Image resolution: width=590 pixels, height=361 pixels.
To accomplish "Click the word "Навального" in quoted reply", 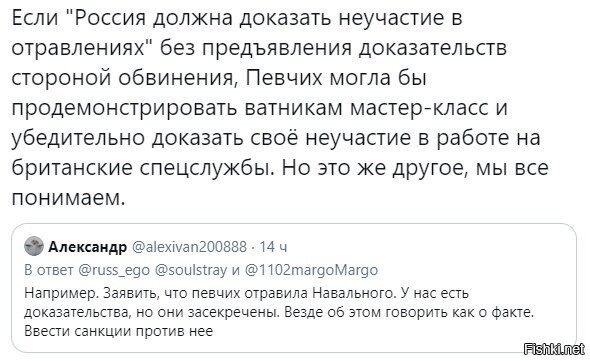I will click(x=354, y=293).
